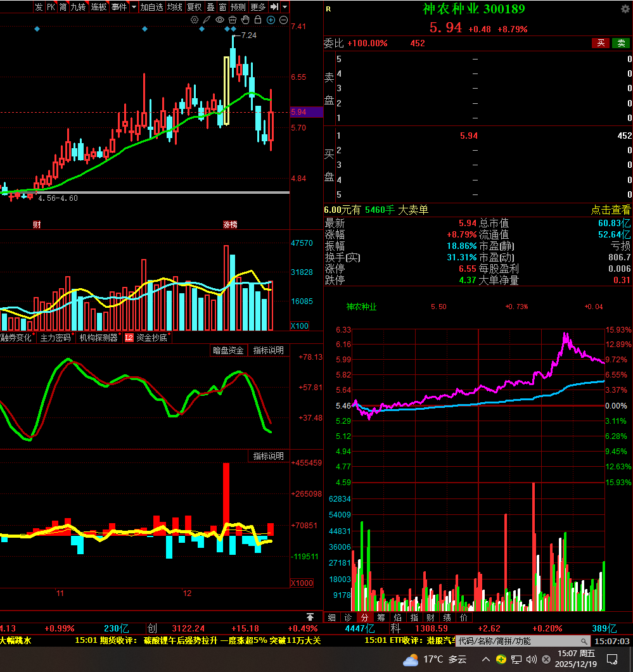The height and width of the screenshot is (672, 633).
Task: Show hidden icons in the system tray
Action: pos(485,659)
